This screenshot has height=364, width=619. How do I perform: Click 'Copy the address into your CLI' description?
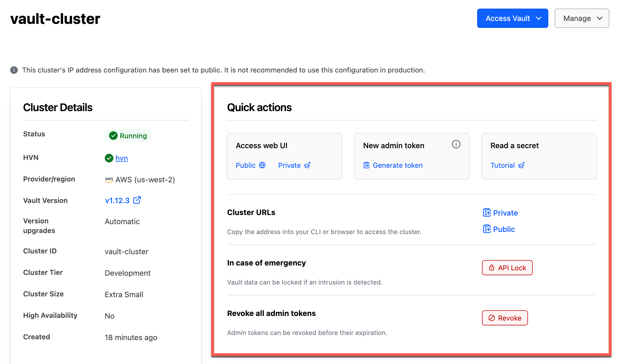324,232
